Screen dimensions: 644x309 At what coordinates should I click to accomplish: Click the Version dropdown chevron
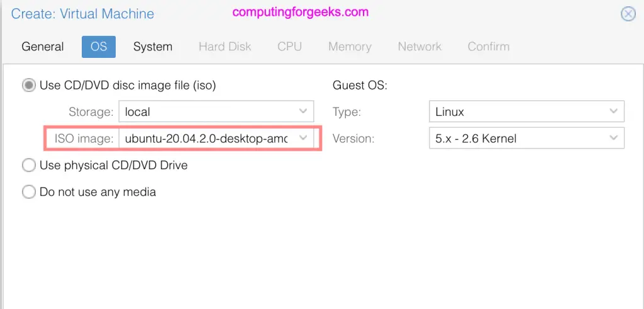pos(614,138)
